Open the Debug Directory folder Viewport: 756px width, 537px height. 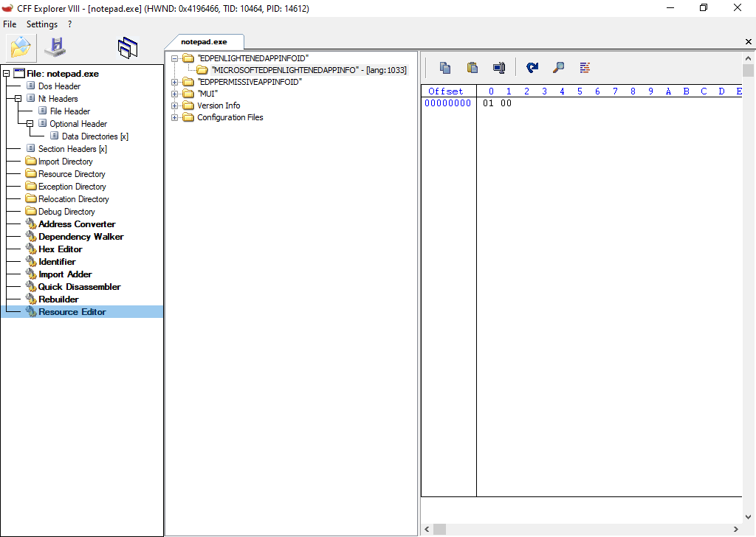66,212
